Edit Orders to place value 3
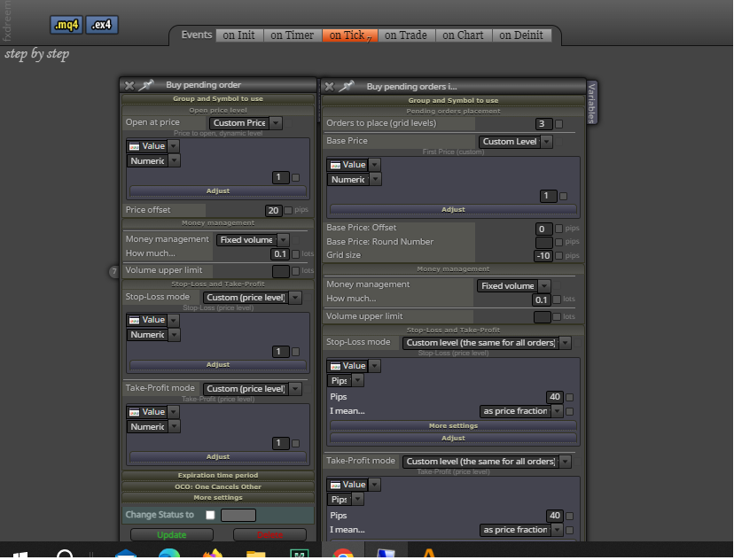Viewport: 734px width, 560px height. [543, 124]
